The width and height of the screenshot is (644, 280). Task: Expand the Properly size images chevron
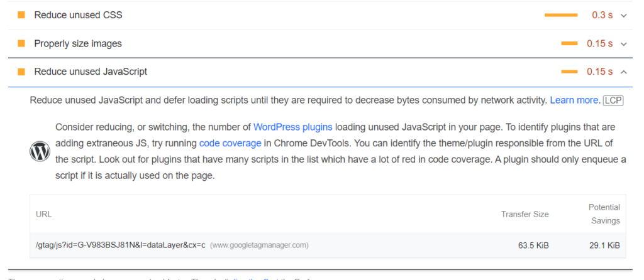pos(624,44)
